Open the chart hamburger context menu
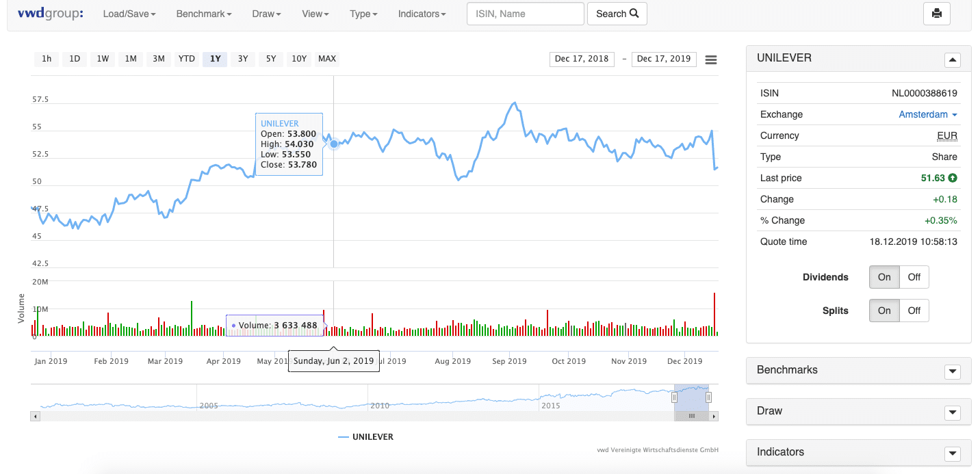This screenshot has height=474, width=980. coord(711,60)
